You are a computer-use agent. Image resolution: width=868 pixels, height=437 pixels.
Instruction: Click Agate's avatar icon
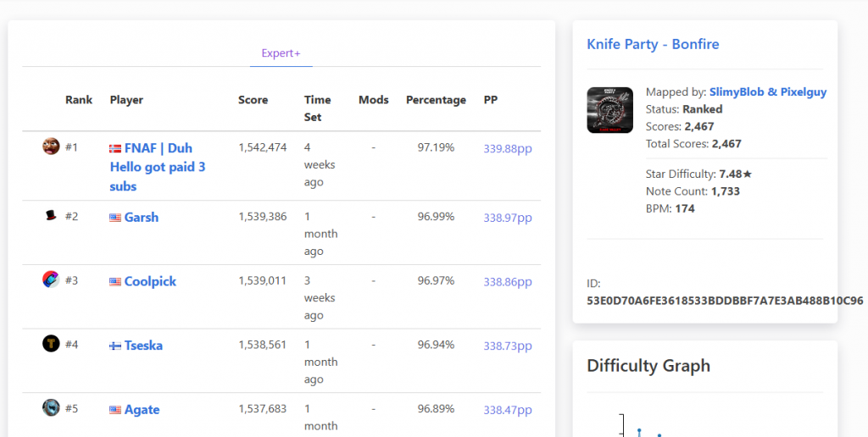point(51,407)
